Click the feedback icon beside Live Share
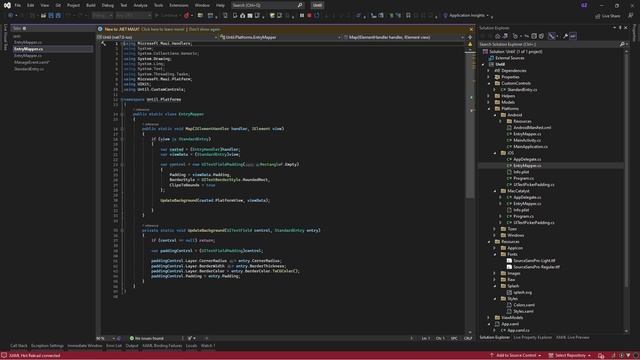 631,16
